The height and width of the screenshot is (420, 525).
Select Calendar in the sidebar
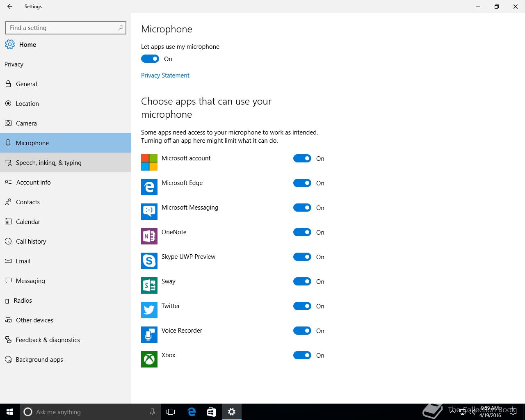pyautogui.click(x=66, y=221)
